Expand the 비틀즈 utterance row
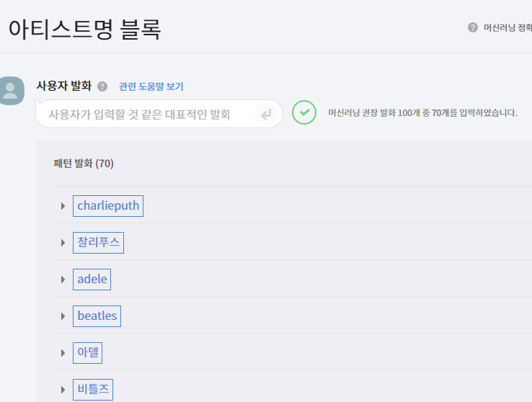The height and width of the screenshot is (402, 532). click(63, 390)
